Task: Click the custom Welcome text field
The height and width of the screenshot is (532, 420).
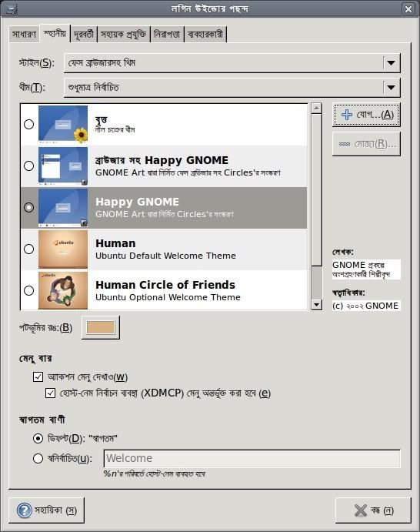Action: point(252,458)
